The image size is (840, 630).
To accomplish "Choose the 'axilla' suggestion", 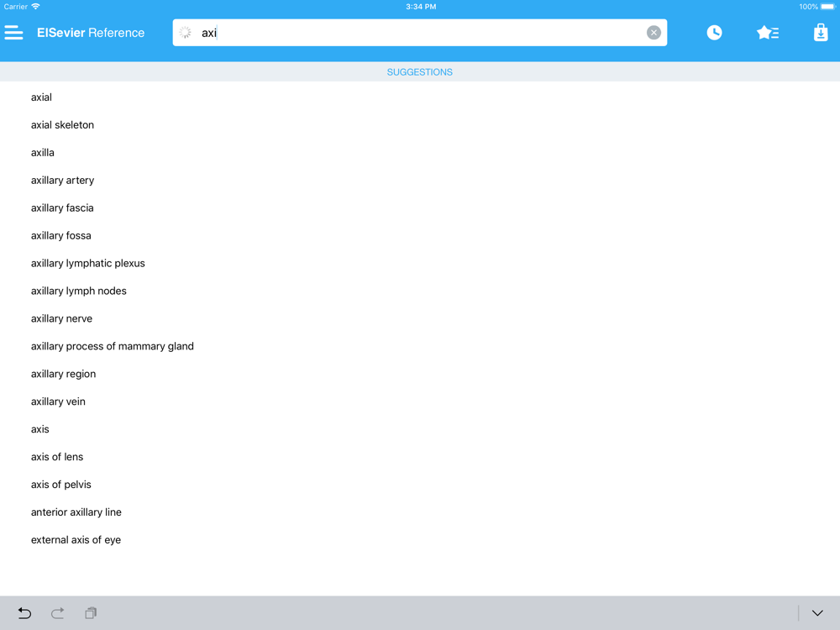I will 42,153.
